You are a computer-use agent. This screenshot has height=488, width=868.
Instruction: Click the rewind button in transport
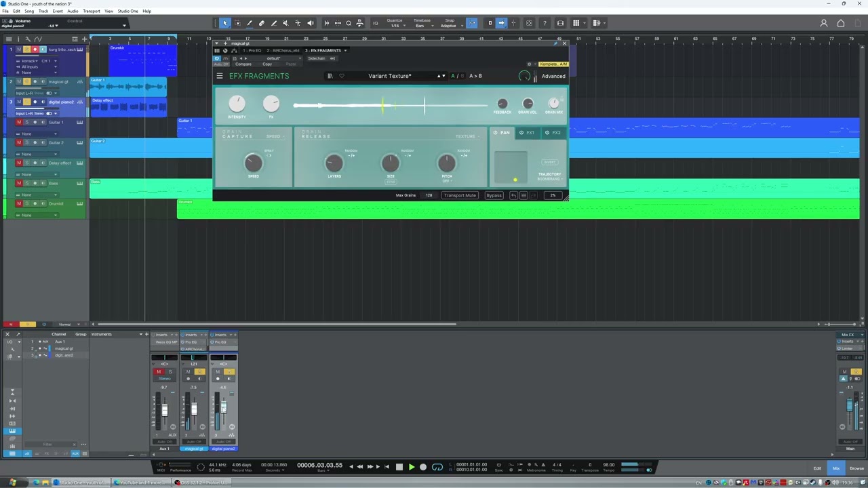click(x=359, y=466)
